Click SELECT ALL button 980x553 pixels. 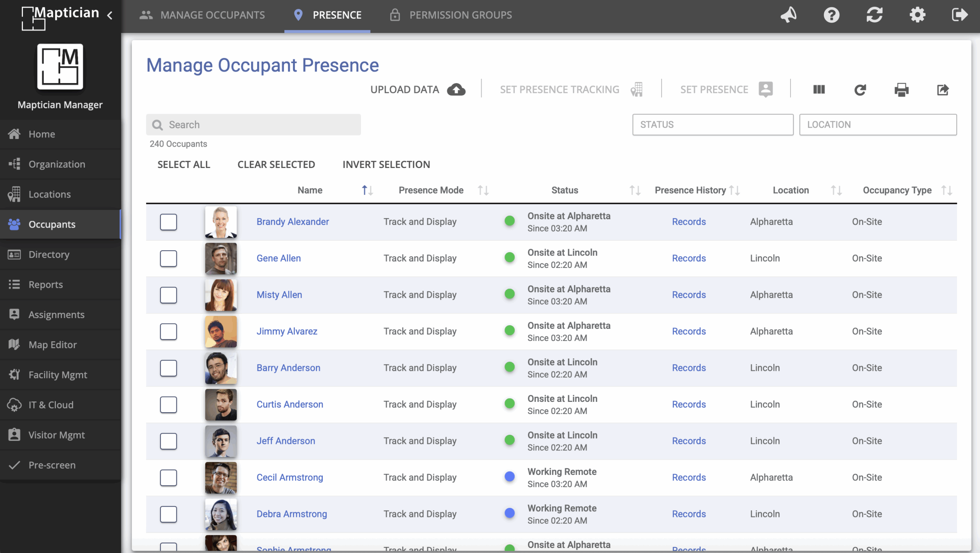click(x=184, y=165)
